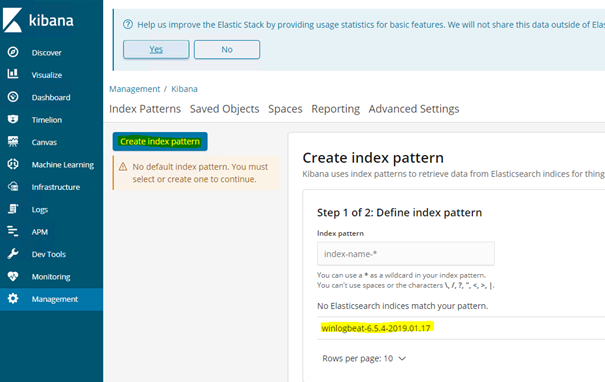Select the winlogbeat-6.5.4-2019.01.17 index row
This screenshot has height=382, width=605.
(x=461, y=328)
